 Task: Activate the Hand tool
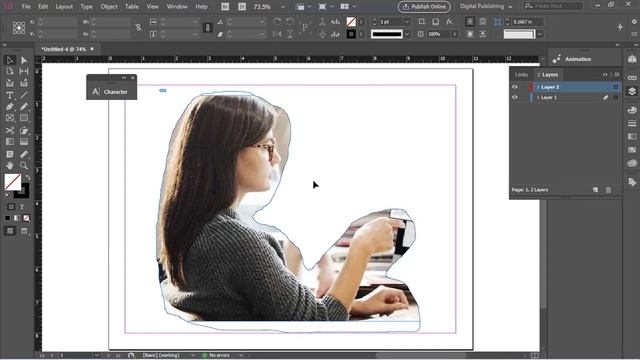coord(10,165)
